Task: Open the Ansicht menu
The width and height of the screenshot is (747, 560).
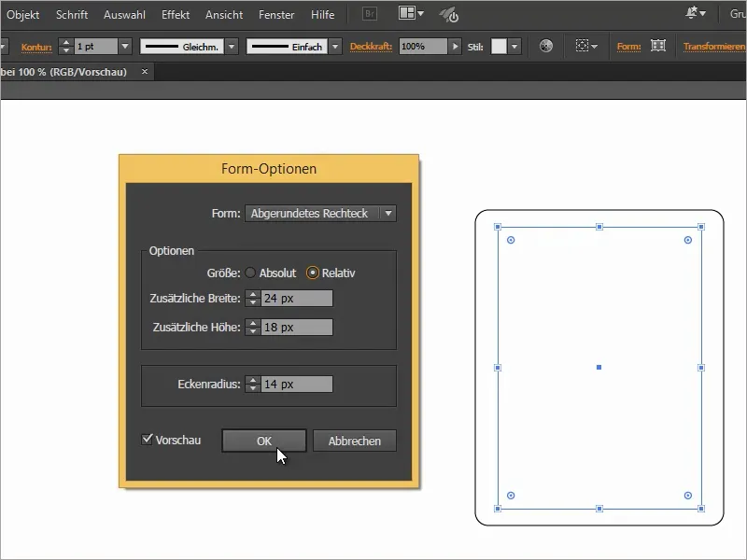Action: [x=224, y=15]
